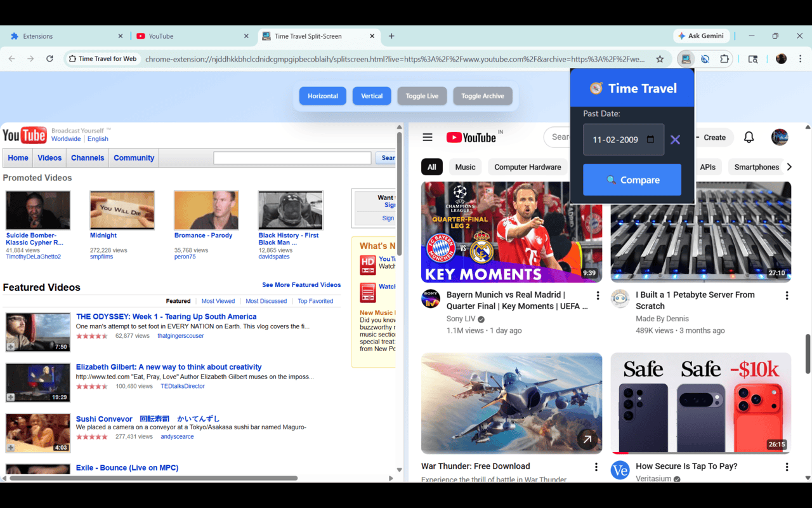Switch to Vertical split layout

pos(372,96)
